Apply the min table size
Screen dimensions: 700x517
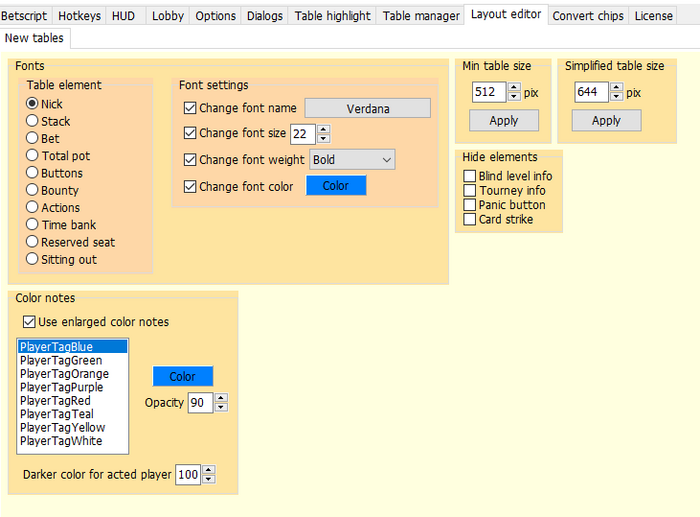[x=504, y=120]
